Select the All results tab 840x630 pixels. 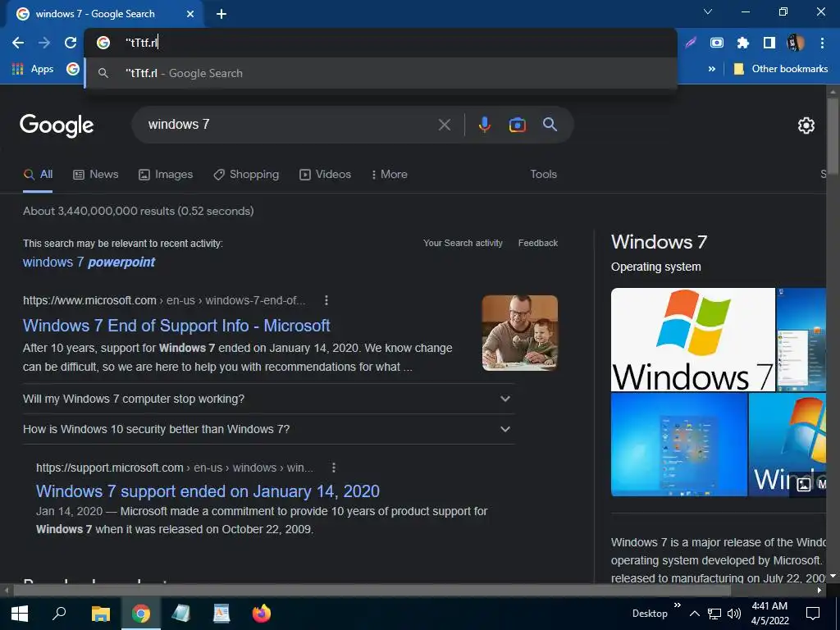click(x=38, y=174)
